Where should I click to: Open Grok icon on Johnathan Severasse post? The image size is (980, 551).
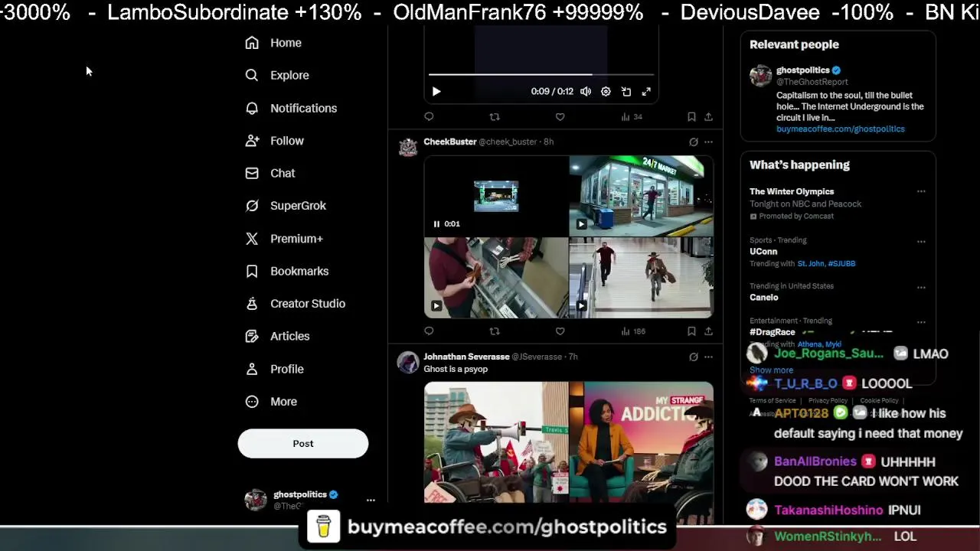pos(694,357)
